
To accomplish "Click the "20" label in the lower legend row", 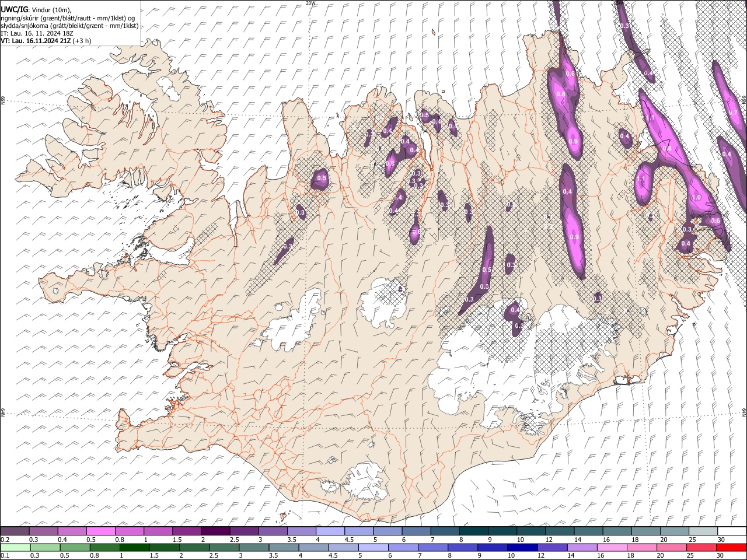I will pos(660,555).
